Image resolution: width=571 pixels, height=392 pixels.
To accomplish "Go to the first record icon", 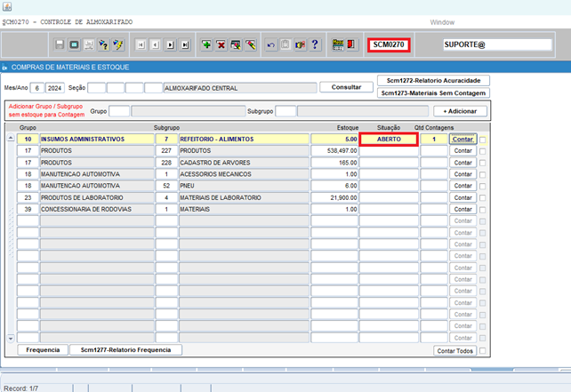I will pyautogui.click(x=141, y=44).
